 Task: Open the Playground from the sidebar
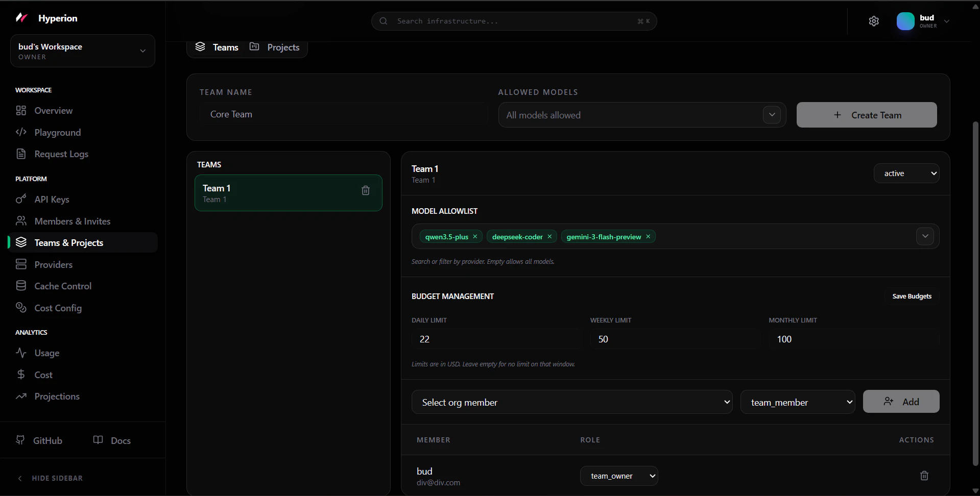(x=57, y=133)
